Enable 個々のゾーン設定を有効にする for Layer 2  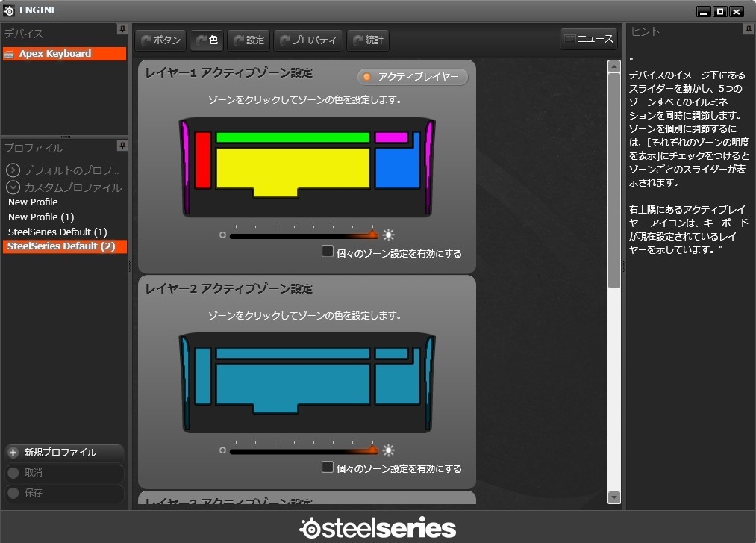(x=328, y=467)
